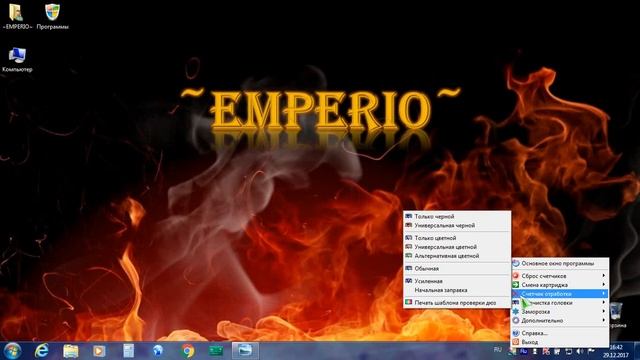
Task: Click the blue Ru tray icon
Action: tap(524, 351)
